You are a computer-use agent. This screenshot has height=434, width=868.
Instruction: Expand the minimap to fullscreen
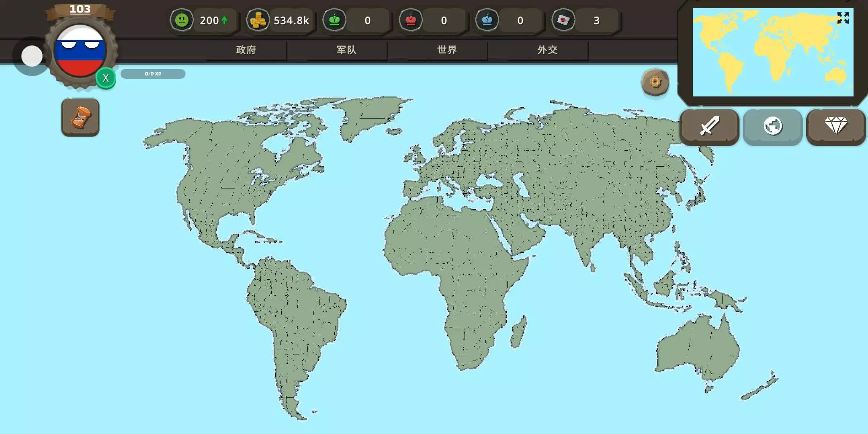(843, 18)
